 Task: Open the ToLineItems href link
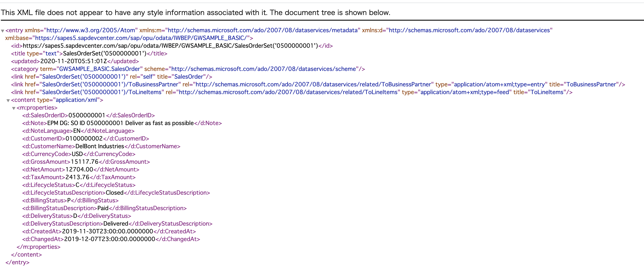pyautogui.click(x=100, y=92)
